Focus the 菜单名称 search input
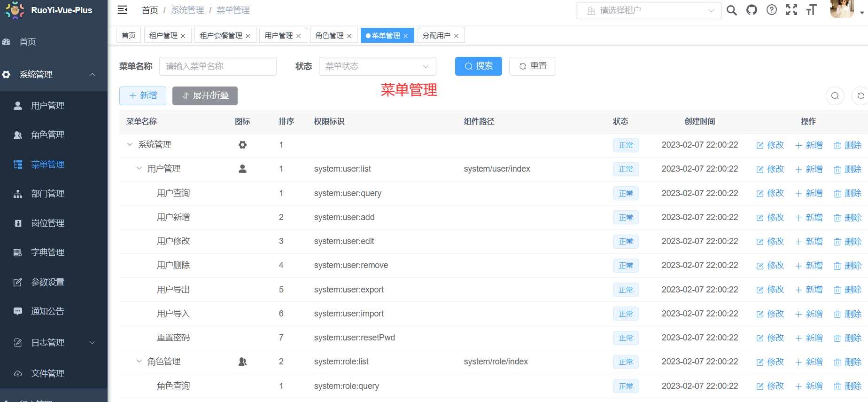 click(218, 66)
